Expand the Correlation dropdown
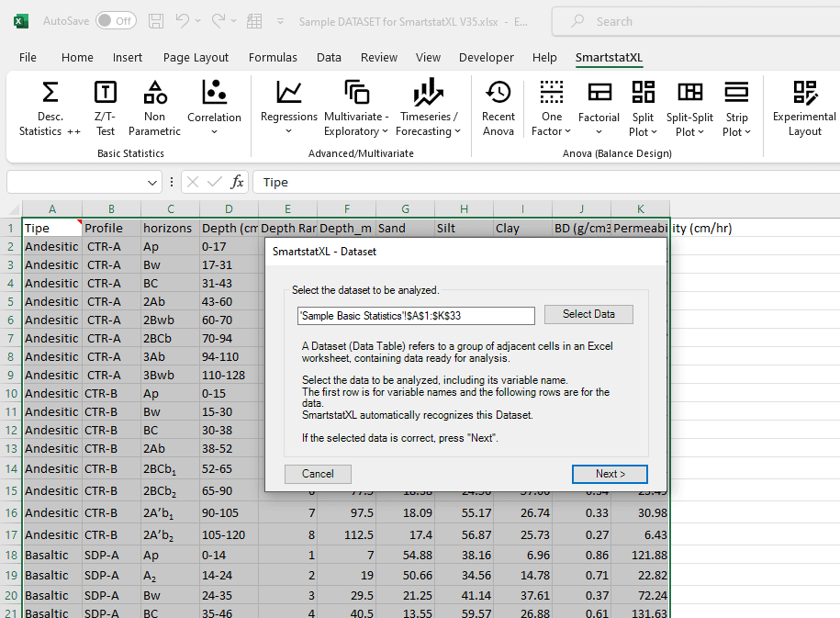The height and width of the screenshot is (618, 840). (214, 108)
